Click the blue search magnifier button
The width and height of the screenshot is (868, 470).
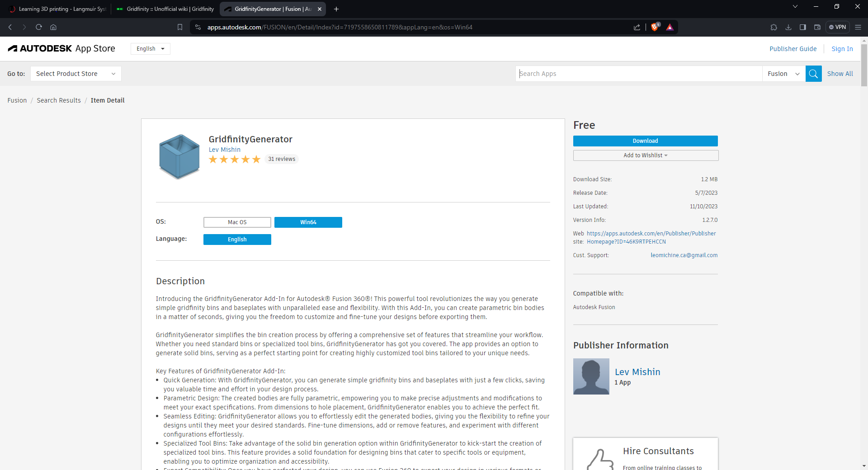tap(813, 74)
